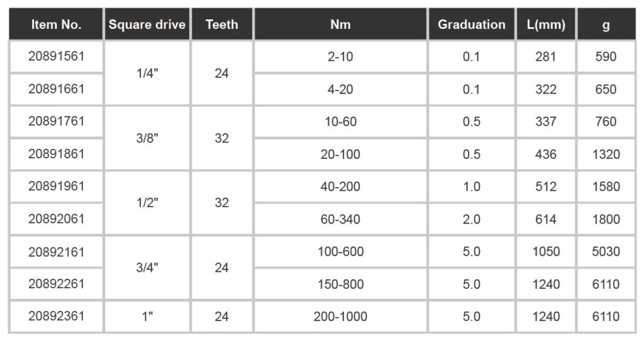Viewport: 644px width, 341px height.
Task: Select item number 20891661
Action: tap(56, 89)
